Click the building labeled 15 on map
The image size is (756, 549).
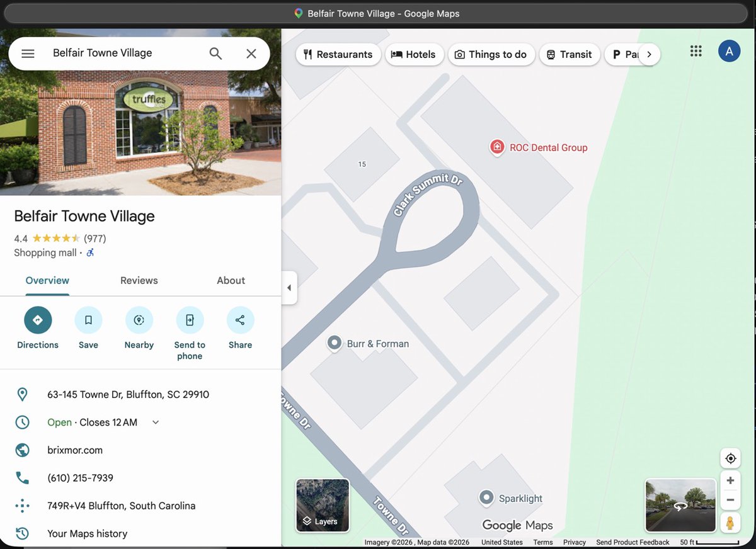point(362,164)
